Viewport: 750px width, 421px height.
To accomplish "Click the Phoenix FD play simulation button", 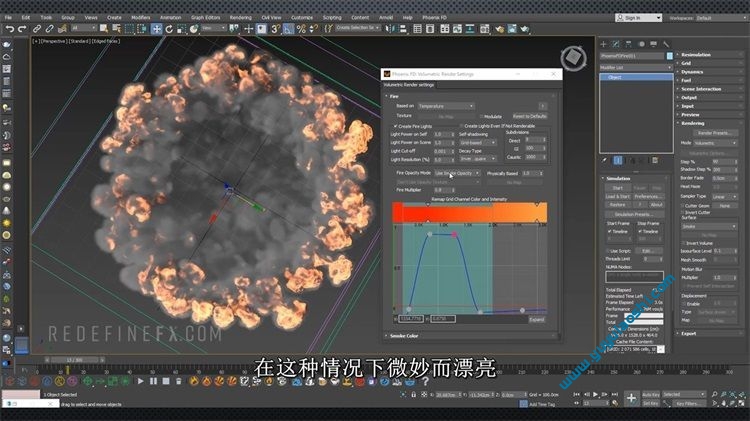I will click(x=141, y=381).
